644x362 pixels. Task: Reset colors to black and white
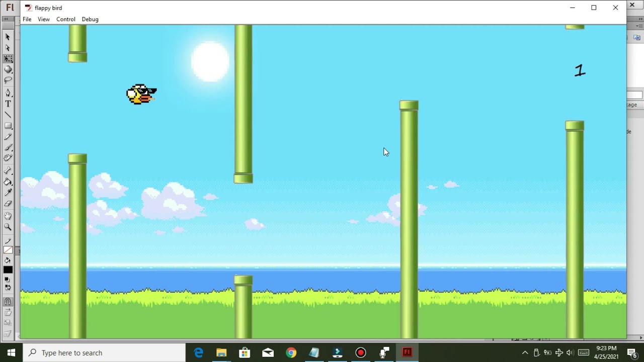click(x=8, y=279)
